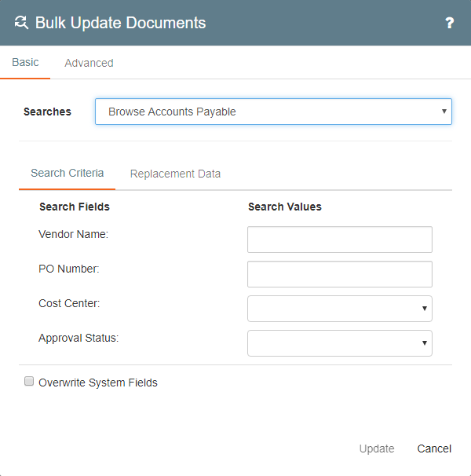Switch to the Replacement Data tab

[x=175, y=174]
